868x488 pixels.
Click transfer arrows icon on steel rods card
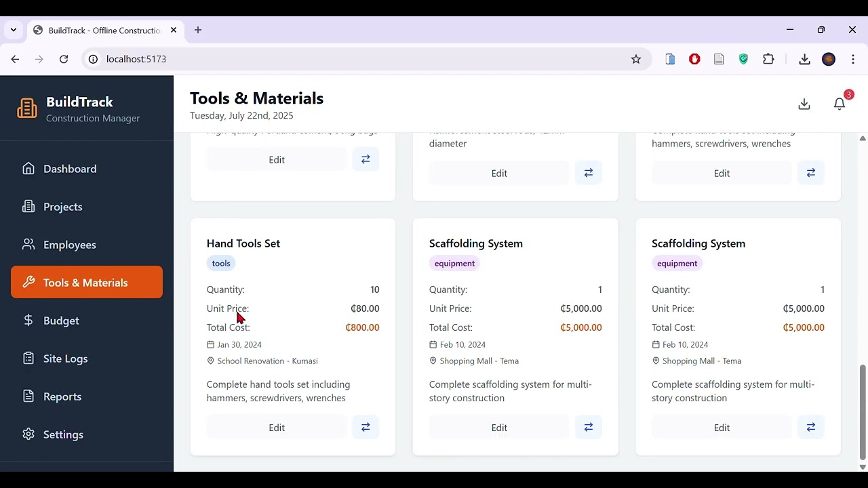(588, 173)
